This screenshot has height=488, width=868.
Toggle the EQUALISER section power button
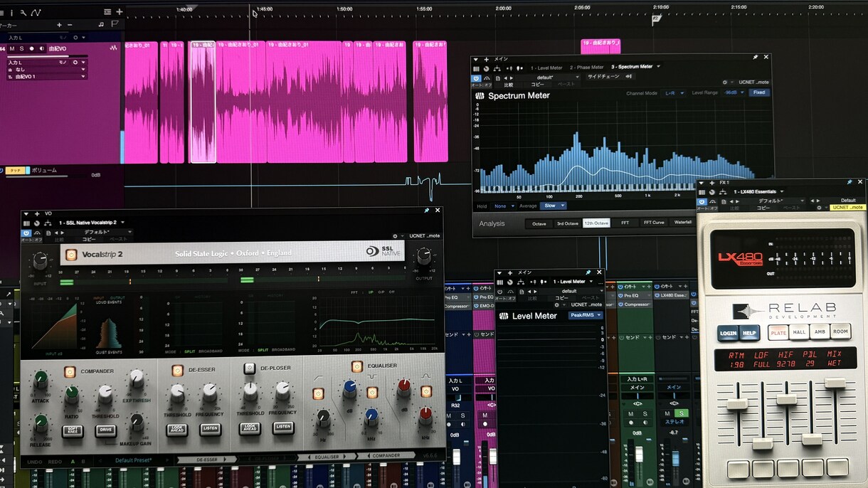[x=357, y=367]
